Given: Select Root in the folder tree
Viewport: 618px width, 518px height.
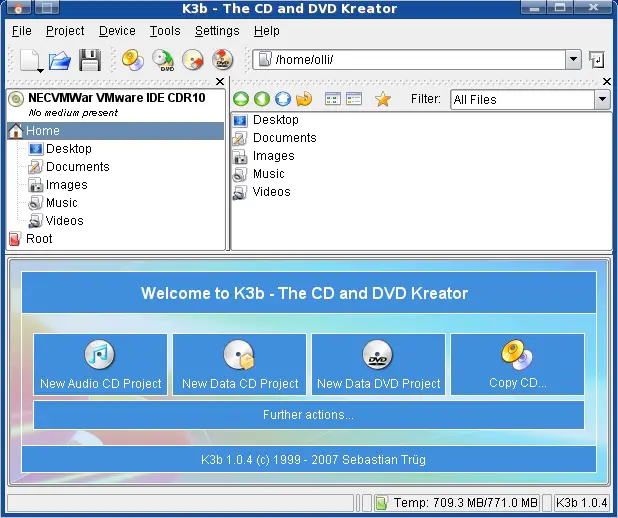Looking at the screenshot, I should [39, 239].
